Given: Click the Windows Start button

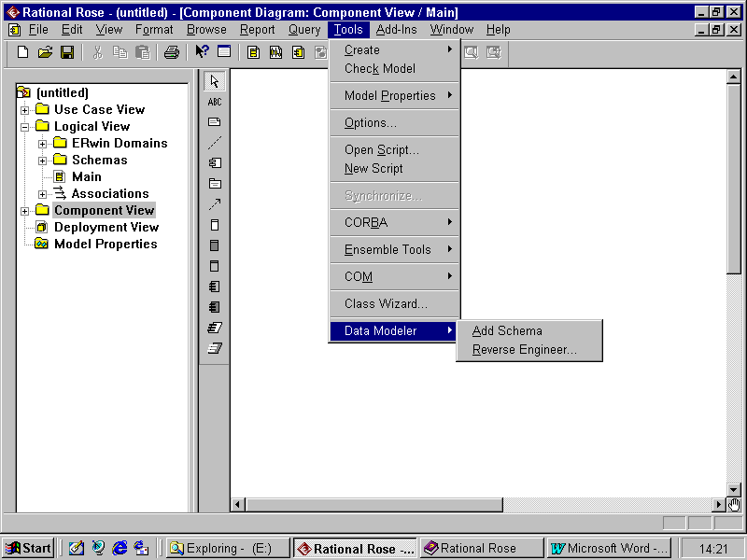Looking at the screenshot, I should pyautogui.click(x=28, y=548).
